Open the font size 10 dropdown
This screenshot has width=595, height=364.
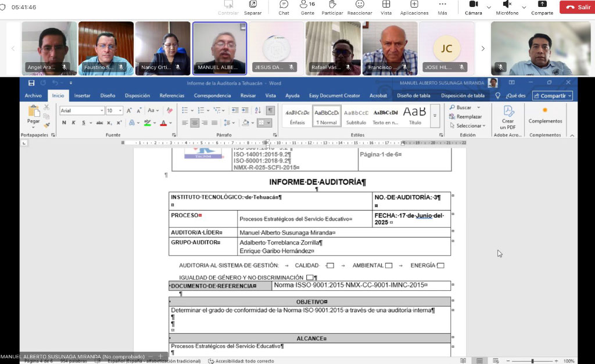coord(120,110)
